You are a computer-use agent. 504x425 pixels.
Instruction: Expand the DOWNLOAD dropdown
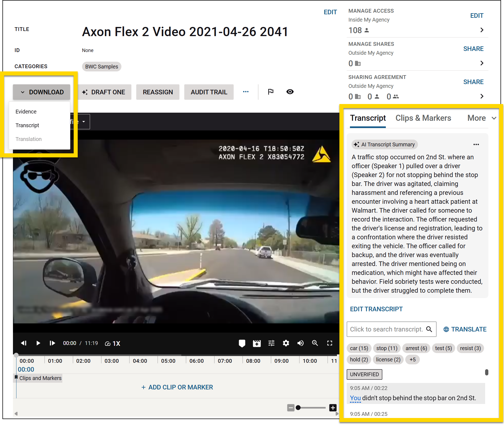(x=42, y=92)
